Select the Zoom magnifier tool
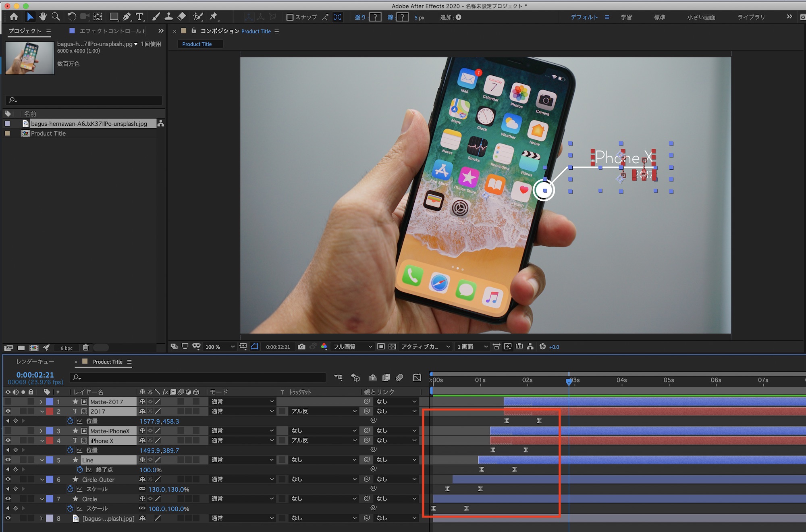The height and width of the screenshot is (532, 806). (56, 17)
